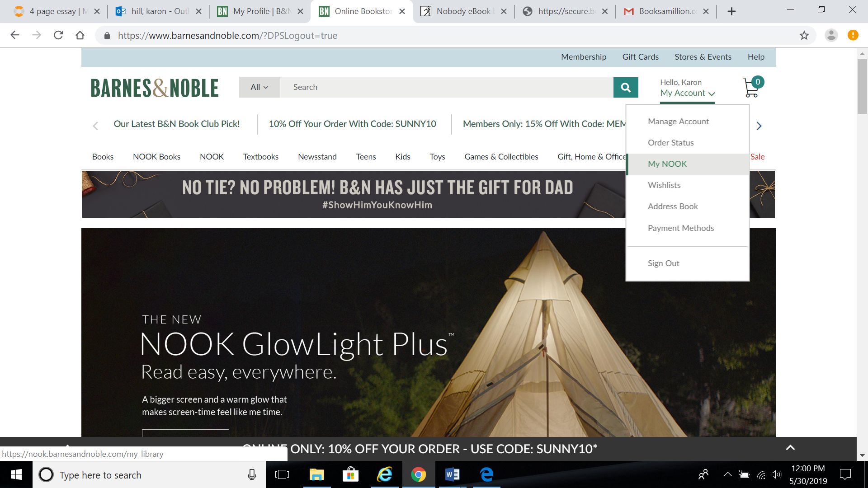
Task: Click the green search magnifier button
Action: (626, 87)
